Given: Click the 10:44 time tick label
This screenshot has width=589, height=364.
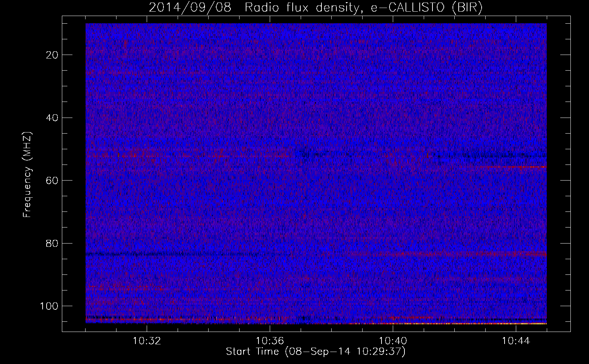Looking at the screenshot, I should (x=516, y=341).
